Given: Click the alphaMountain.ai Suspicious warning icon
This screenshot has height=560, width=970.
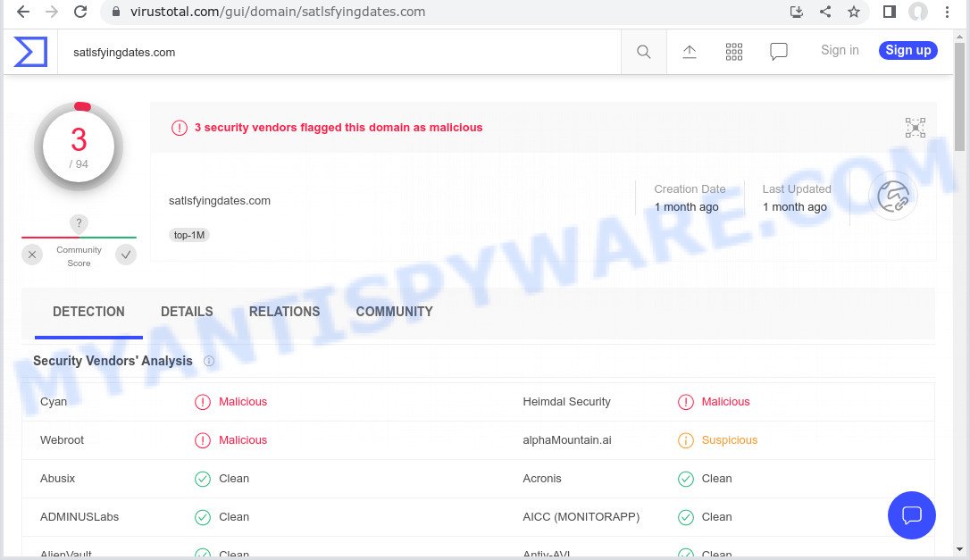Looking at the screenshot, I should (685, 440).
